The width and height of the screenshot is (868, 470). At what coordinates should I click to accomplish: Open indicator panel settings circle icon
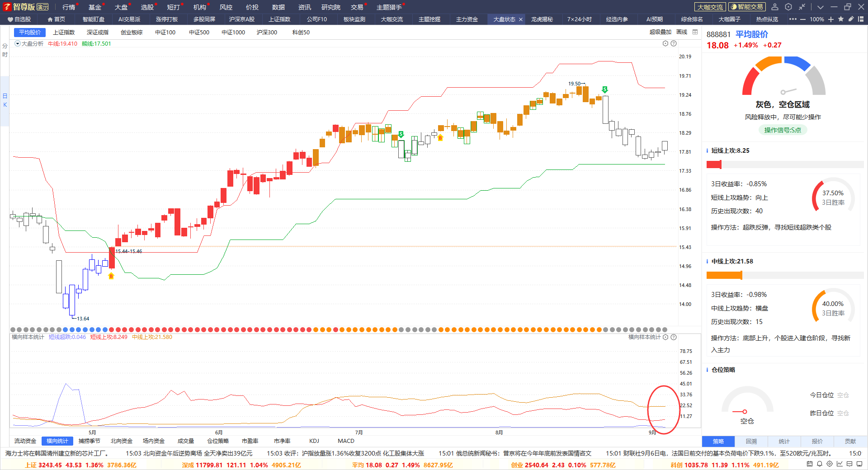pos(665,337)
